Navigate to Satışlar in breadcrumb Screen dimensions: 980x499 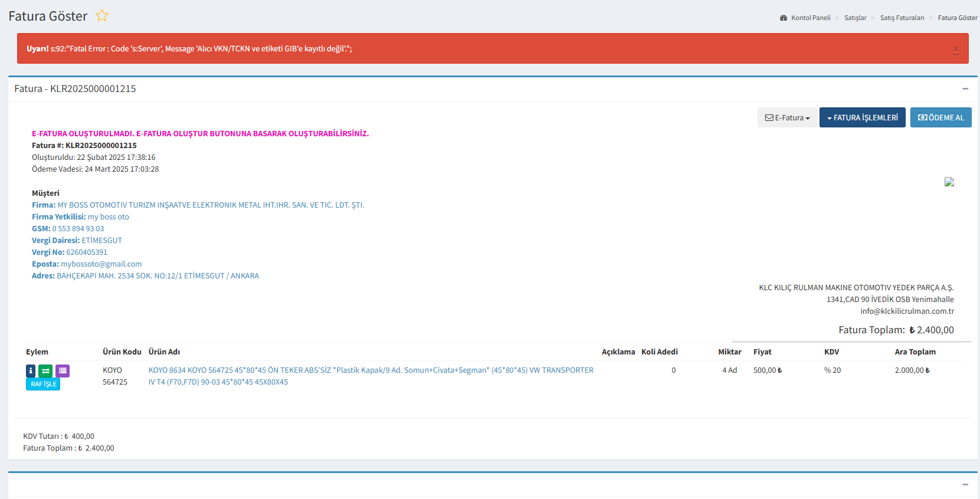click(855, 18)
